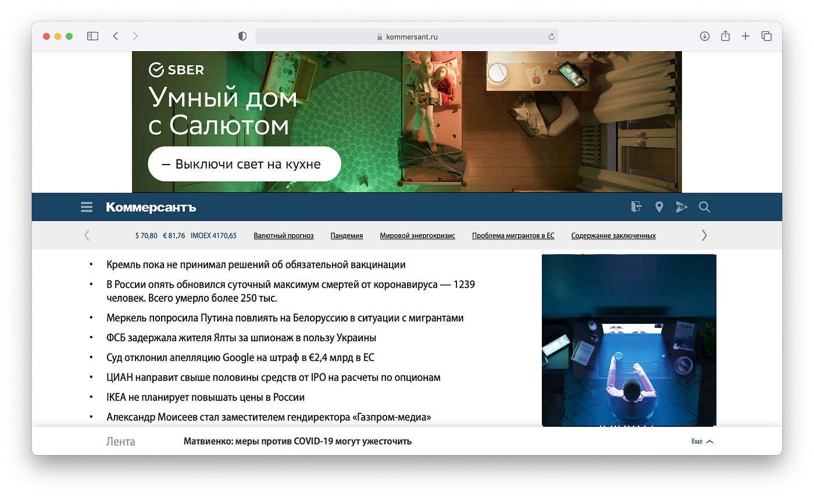The height and width of the screenshot is (504, 814).
Task: Open headline about ФСБ and жителя Ялты
Action: click(241, 338)
